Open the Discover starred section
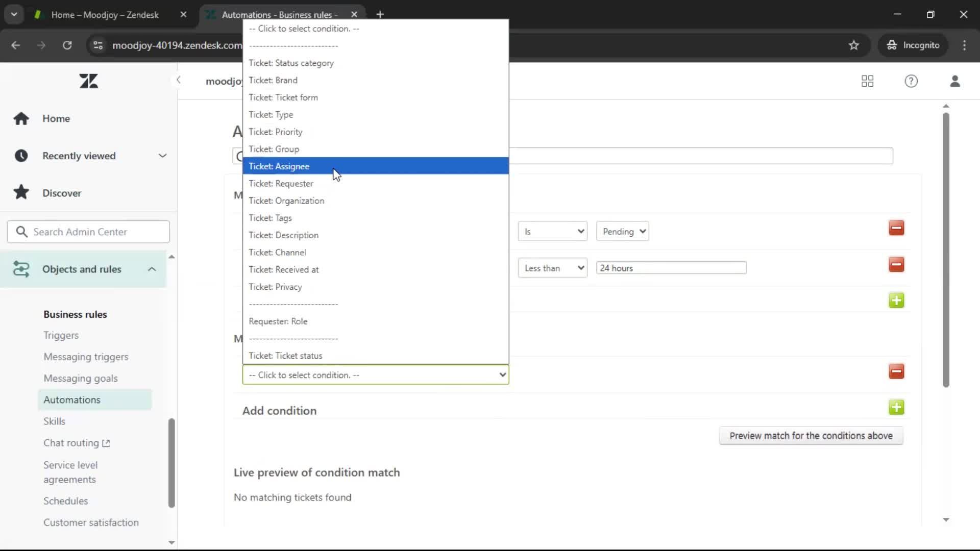980x551 pixels. click(x=62, y=193)
